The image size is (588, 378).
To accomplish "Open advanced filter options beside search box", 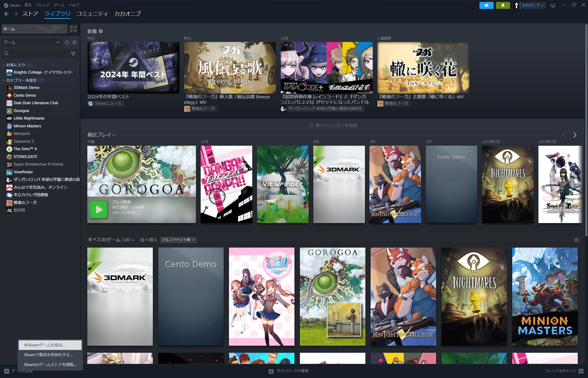I will [73, 53].
